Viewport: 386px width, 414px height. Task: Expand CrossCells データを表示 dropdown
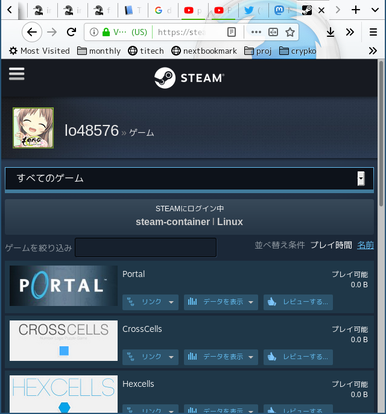click(x=221, y=357)
